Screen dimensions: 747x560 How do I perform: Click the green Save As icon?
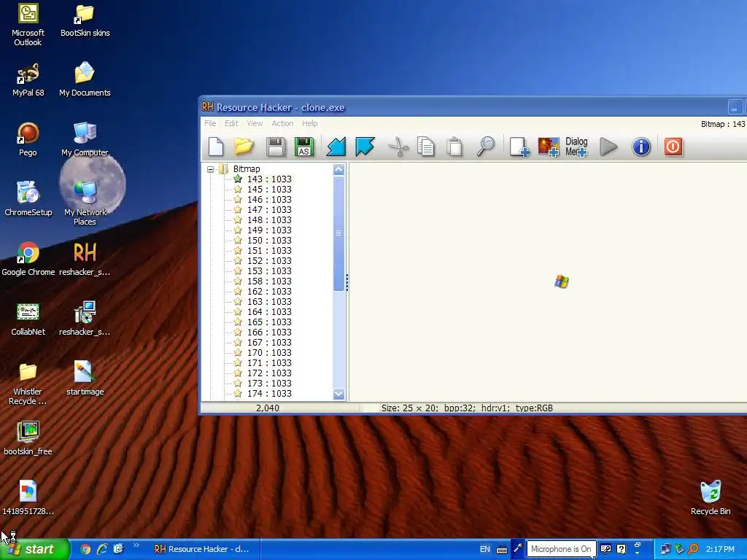[304, 147]
